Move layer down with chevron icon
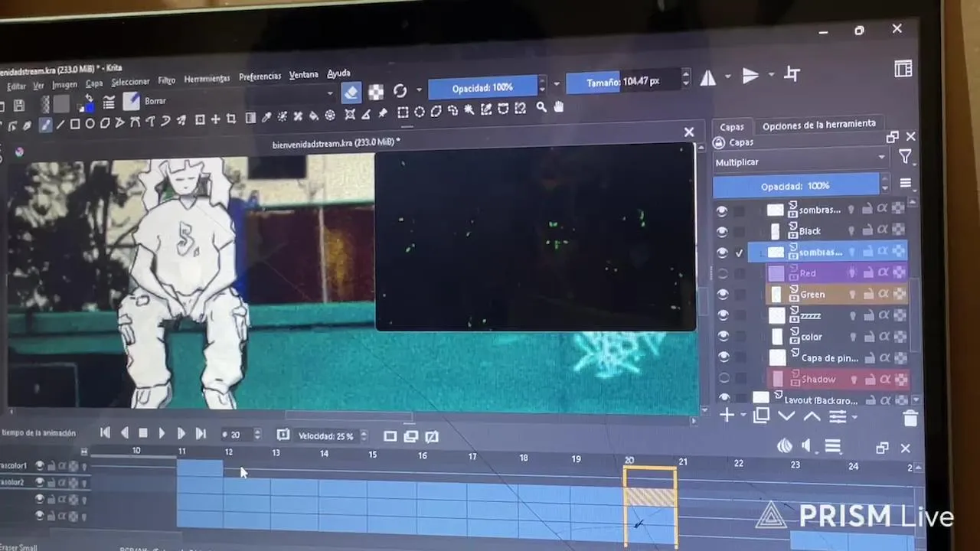This screenshot has height=551, width=980. click(x=786, y=416)
